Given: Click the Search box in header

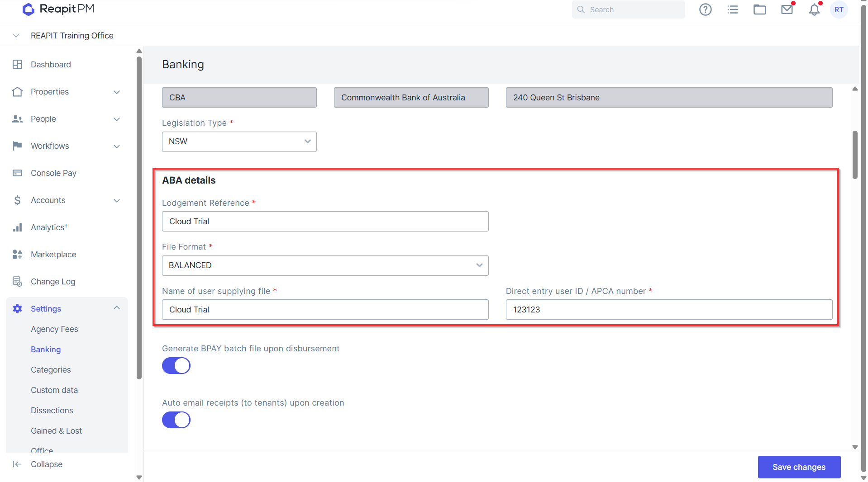Looking at the screenshot, I should pyautogui.click(x=628, y=9).
